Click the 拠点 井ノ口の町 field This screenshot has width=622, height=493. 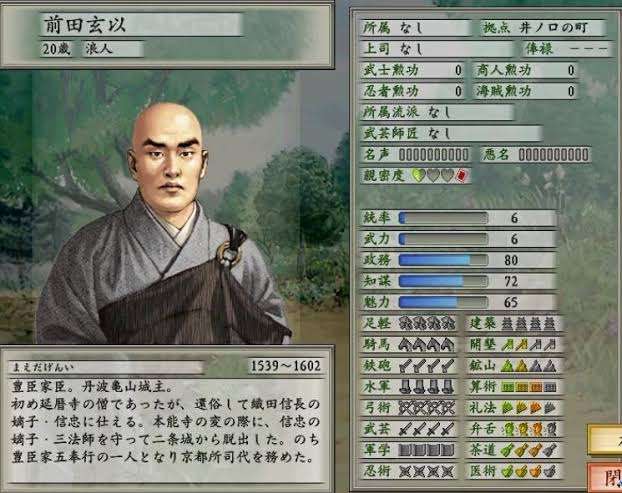(x=543, y=28)
